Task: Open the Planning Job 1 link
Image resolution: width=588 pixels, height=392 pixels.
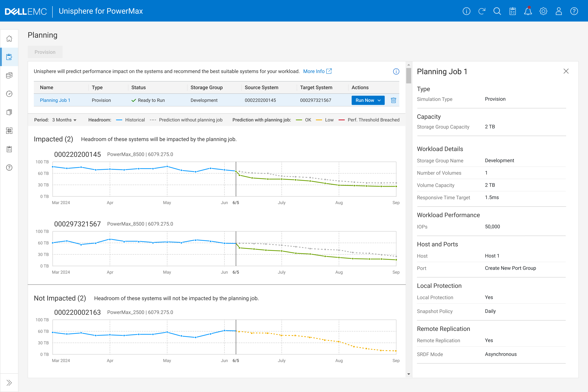Action: (55, 100)
